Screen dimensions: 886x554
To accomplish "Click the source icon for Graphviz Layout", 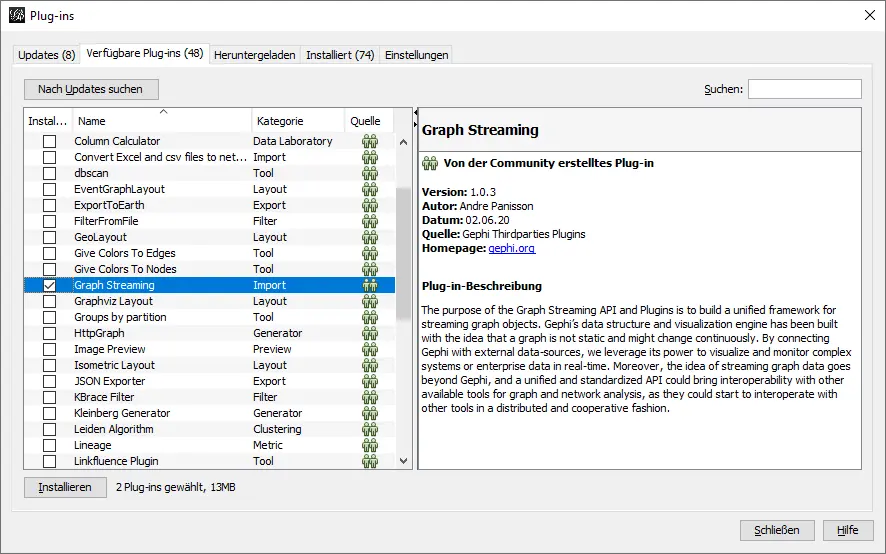I will pyautogui.click(x=370, y=301).
